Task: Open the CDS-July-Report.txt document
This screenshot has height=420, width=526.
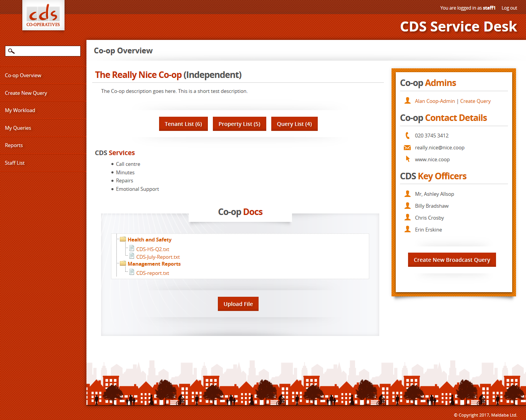Action: [x=158, y=257]
